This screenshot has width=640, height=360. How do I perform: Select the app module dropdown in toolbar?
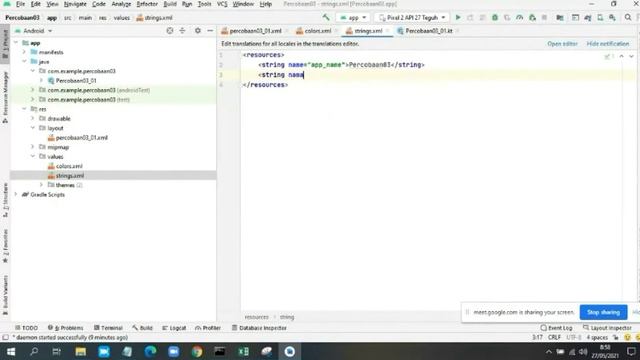point(353,18)
